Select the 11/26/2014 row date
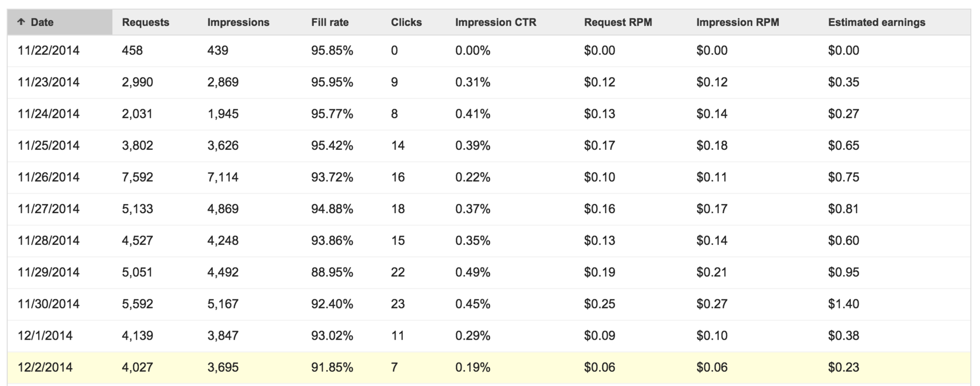This screenshot has height=386, width=980. pos(48,177)
